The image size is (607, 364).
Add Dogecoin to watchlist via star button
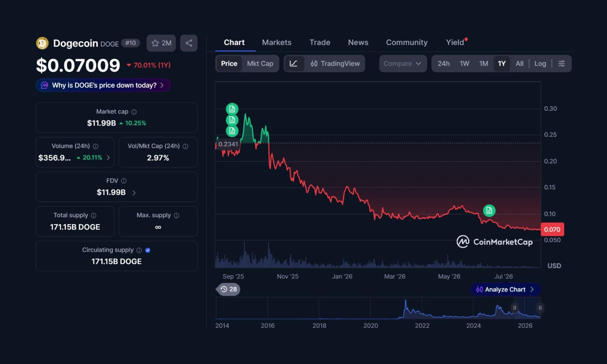[x=161, y=43]
